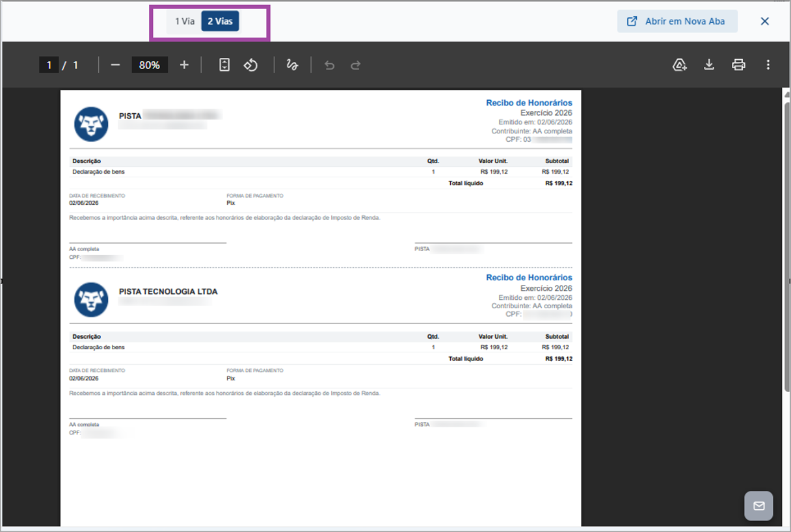
Task: Click the redo arrow icon
Action: [x=356, y=65]
